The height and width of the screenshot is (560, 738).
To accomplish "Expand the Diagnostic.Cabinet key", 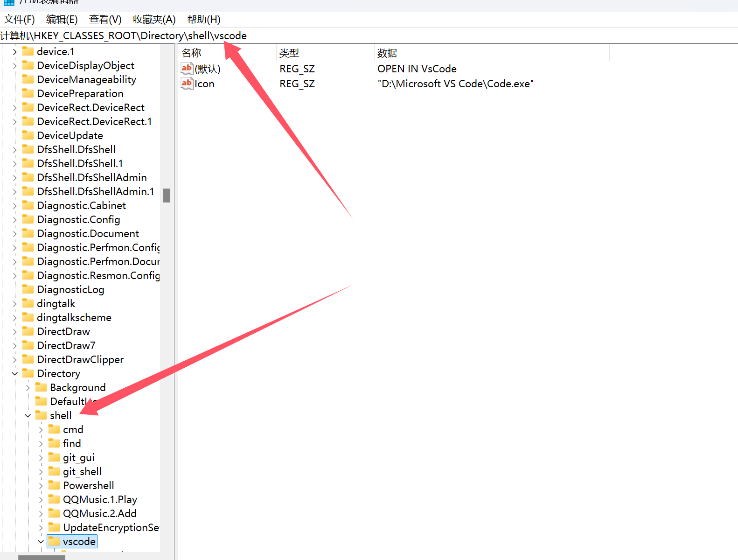I will coord(14,206).
